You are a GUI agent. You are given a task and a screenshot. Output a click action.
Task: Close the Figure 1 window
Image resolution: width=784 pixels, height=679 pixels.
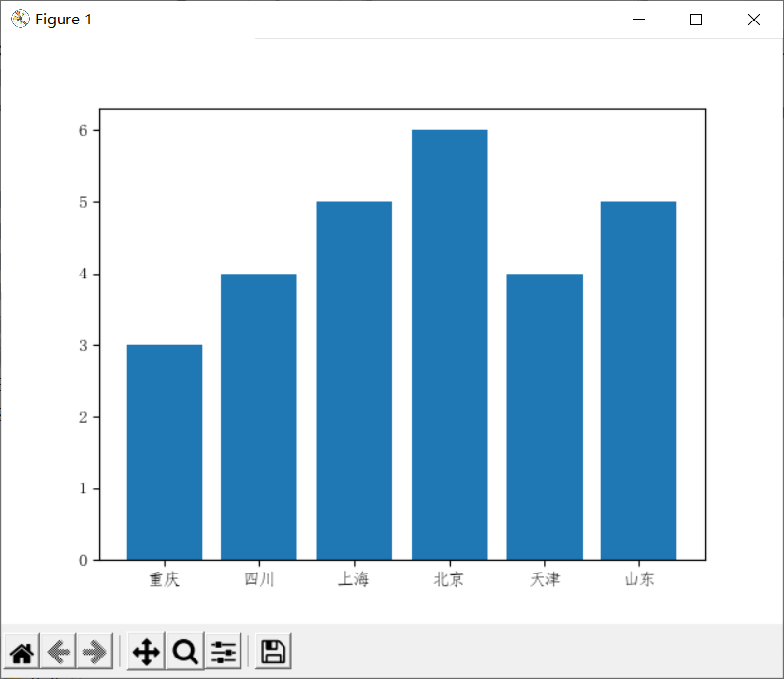point(754,20)
